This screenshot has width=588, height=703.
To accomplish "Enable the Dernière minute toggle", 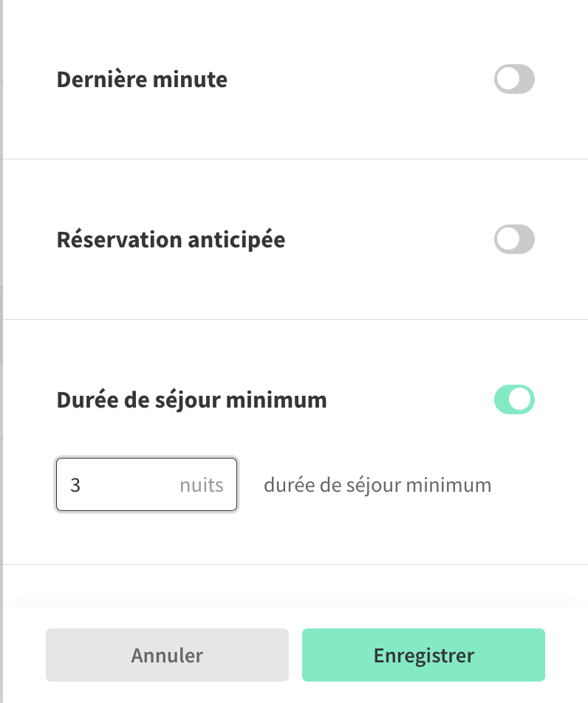I will coord(514,79).
